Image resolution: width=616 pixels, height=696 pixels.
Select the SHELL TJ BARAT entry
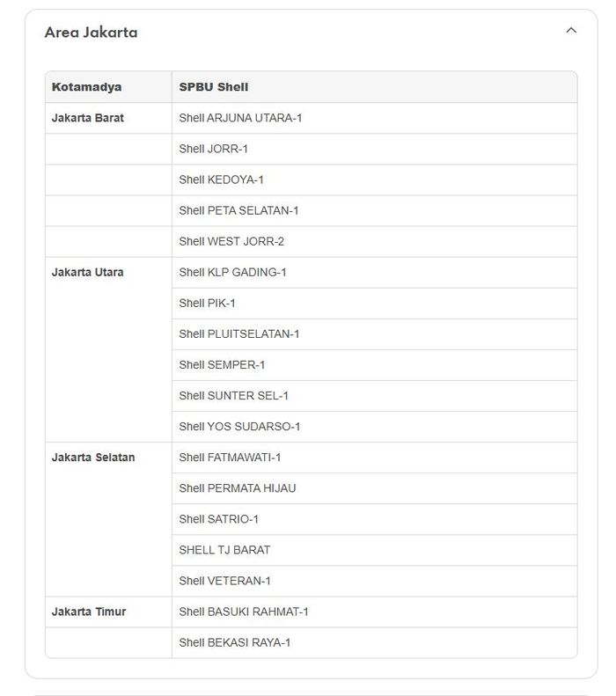coord(224,549)
